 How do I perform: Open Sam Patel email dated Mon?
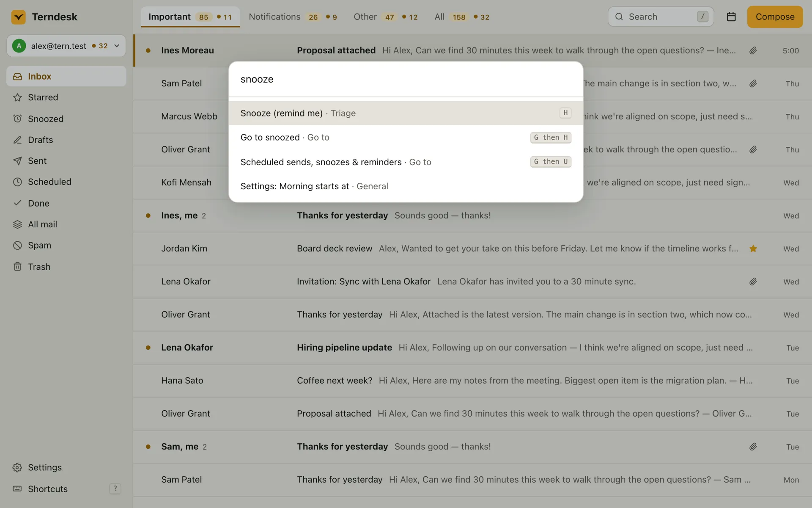[x=473, y=480]
